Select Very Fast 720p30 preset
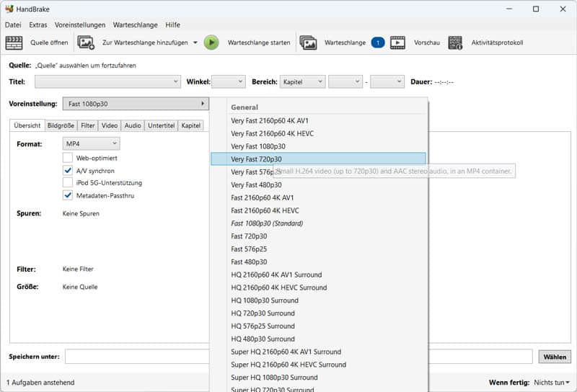This screenshot has width=577, height=392. [x=318, y=159]
